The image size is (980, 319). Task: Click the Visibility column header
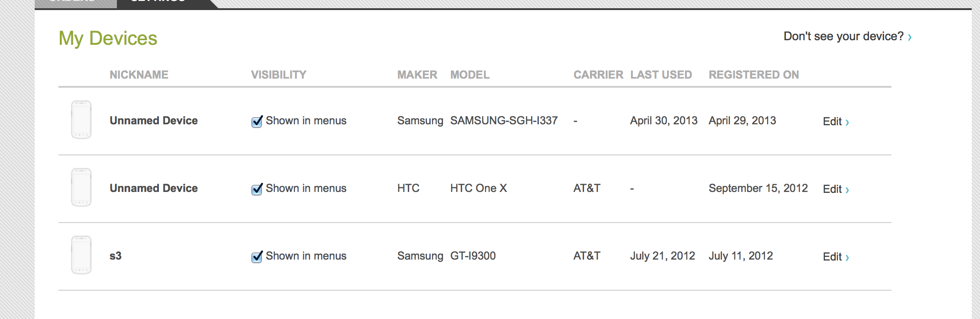point(279,74)
